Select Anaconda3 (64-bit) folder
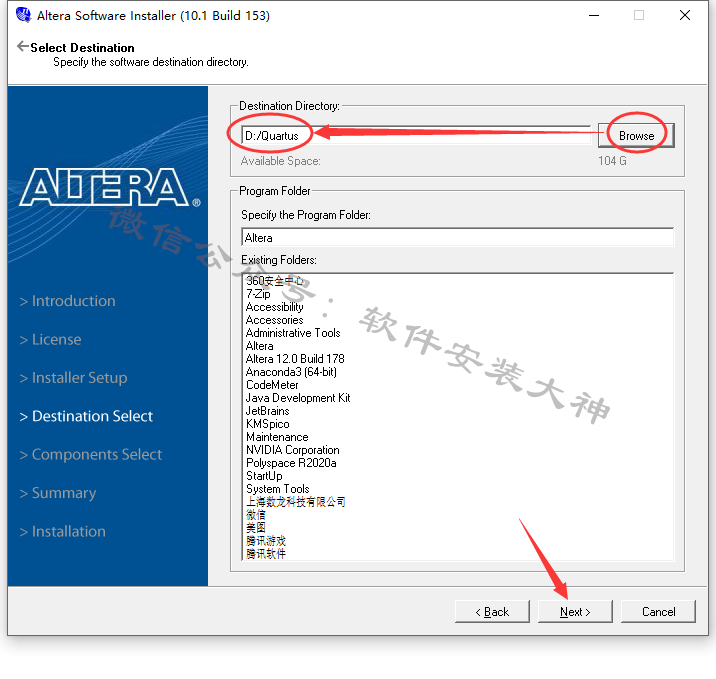Viewport: 716px width, 679px height. (x=291, y=372)
